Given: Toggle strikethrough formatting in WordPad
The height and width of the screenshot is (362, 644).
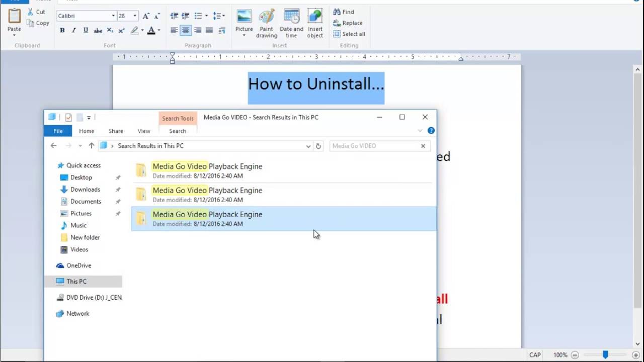Looking at the screenshot, I should (98, 31).
